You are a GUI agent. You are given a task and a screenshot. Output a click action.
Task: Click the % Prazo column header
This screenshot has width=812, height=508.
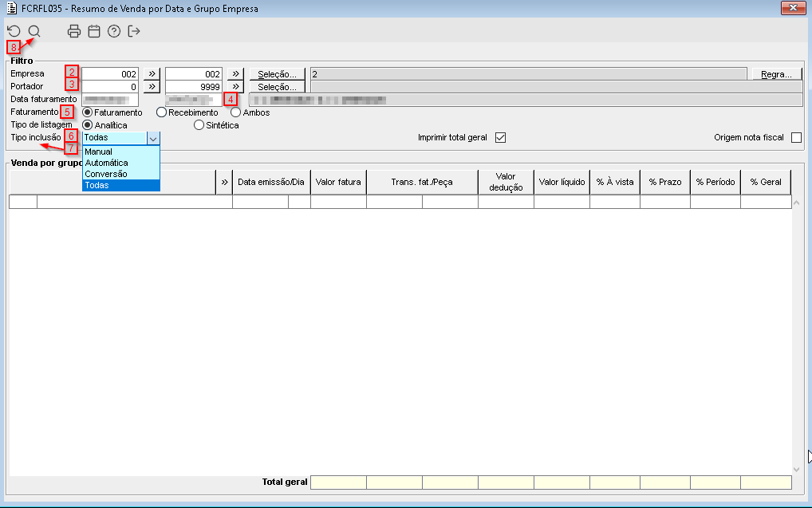point(665,183)
